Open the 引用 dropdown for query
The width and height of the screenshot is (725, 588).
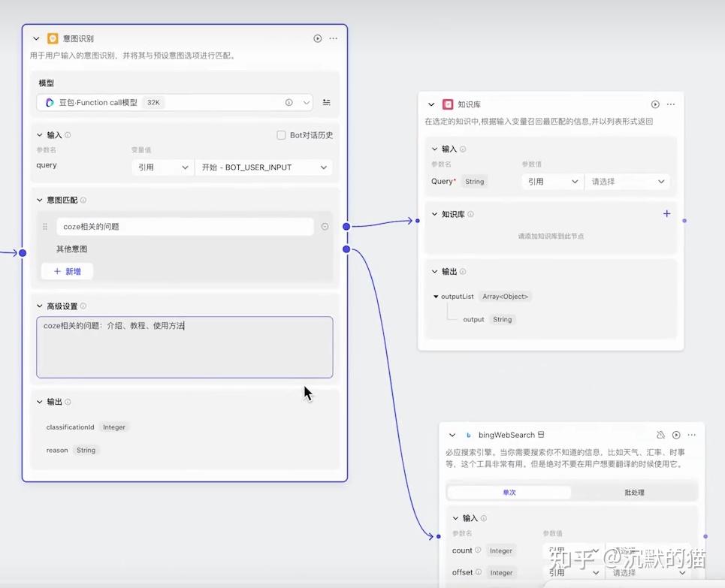[x=163, y=167]
